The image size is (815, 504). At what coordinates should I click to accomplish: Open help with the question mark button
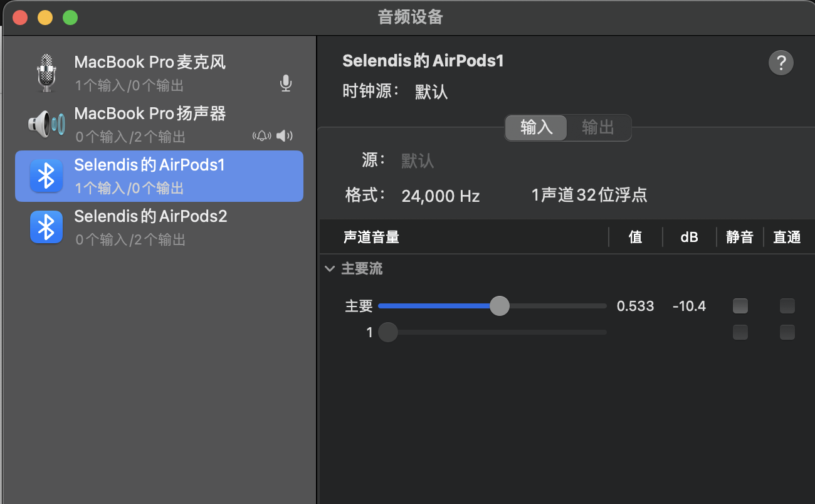(781, 63)
